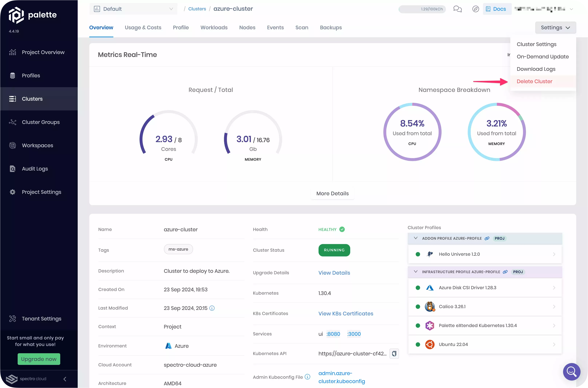The image size is (588, 388).
Task: Open the chat messages icon in header
Action: click(x=457, y=9)
